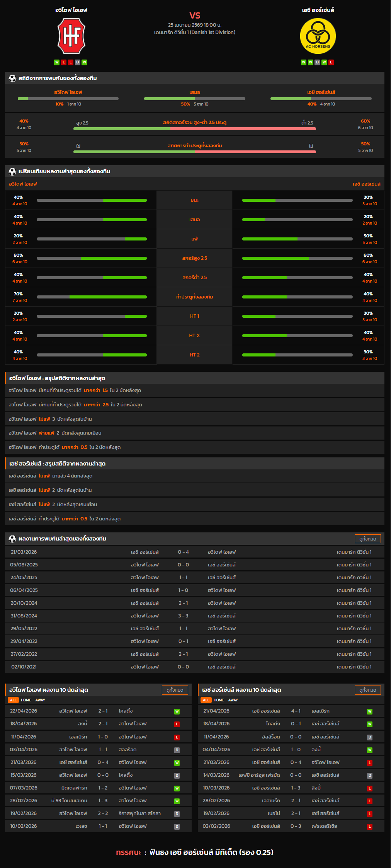Select AWAY tab in Hvidovre last 10 matches

[40, 700]
